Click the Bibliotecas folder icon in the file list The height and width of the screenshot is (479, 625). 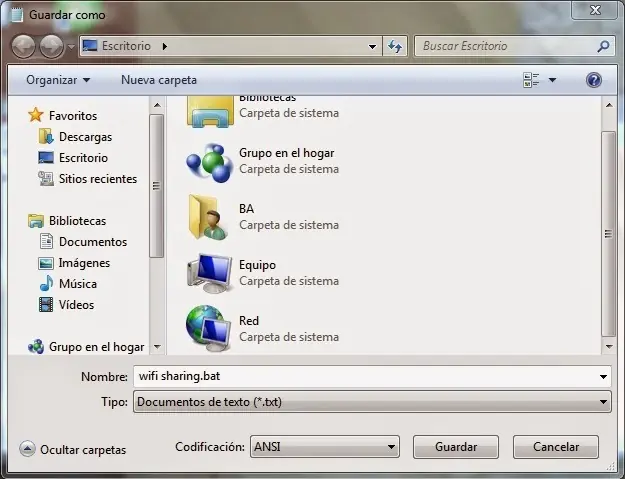(210, 112)
